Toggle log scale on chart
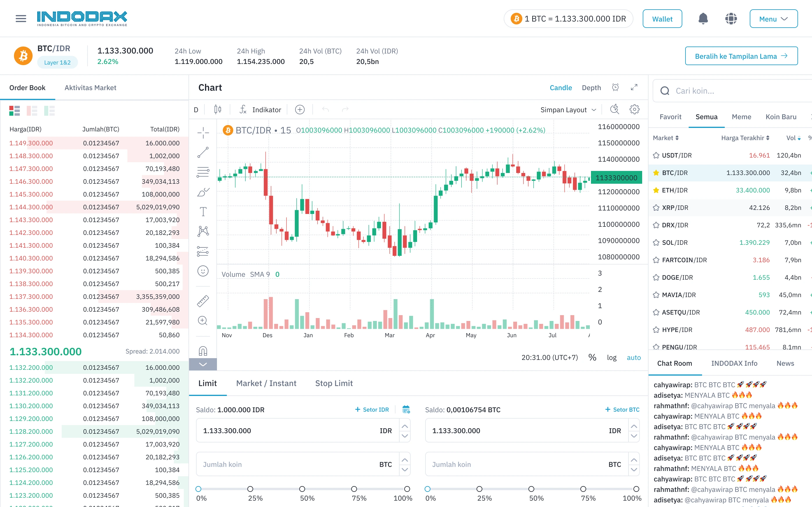This screenshot has width=812, height=507. pos(611,358)
